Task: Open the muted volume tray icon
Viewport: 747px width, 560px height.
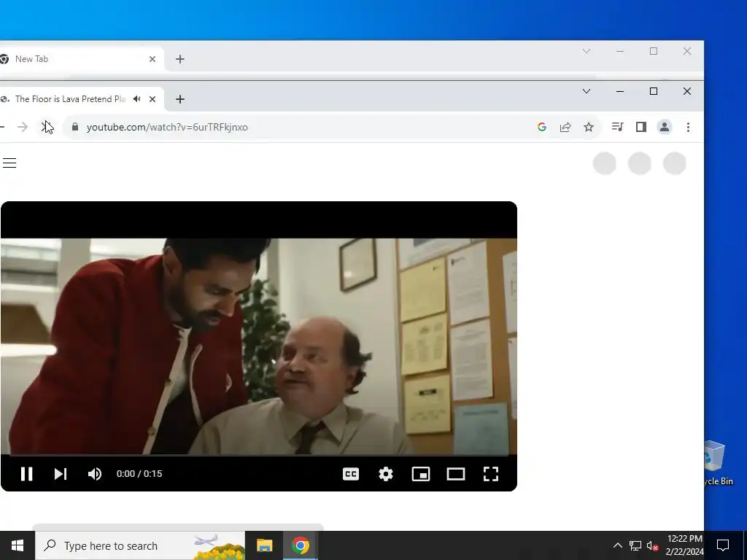Action: 653,545
